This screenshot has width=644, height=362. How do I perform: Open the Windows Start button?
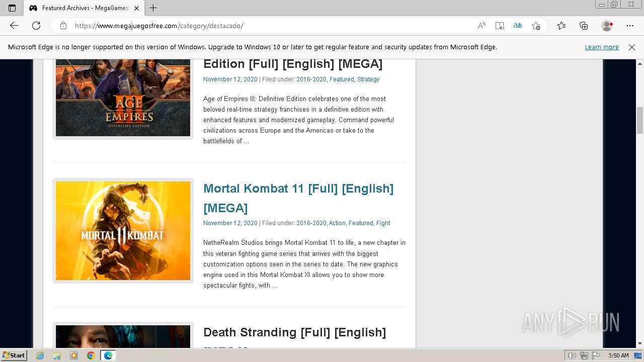pos(14,355)
